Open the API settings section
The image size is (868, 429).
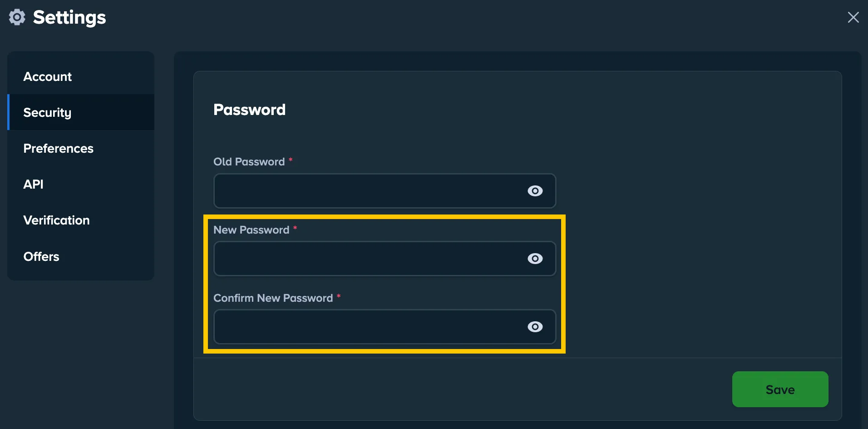(33, 184)
